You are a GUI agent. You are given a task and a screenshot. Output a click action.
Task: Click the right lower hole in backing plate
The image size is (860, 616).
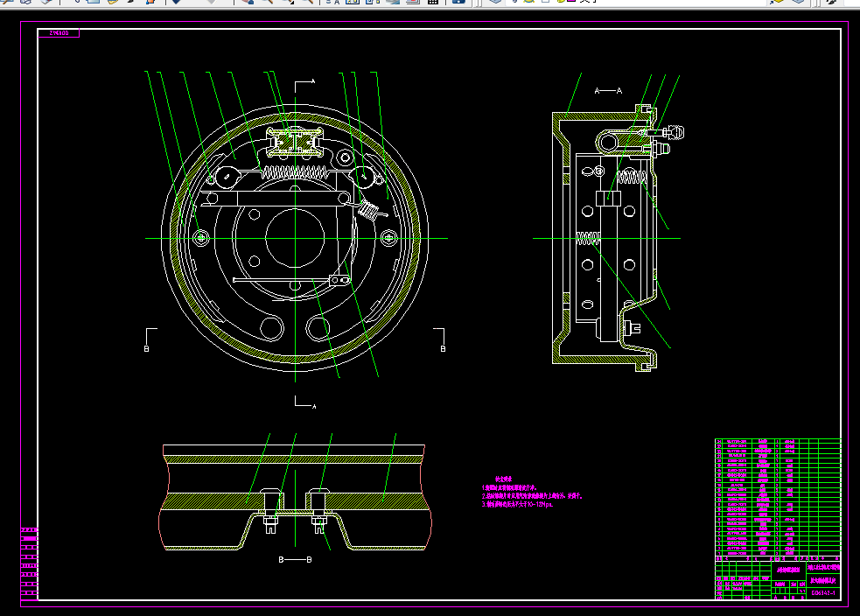point(318,328)
